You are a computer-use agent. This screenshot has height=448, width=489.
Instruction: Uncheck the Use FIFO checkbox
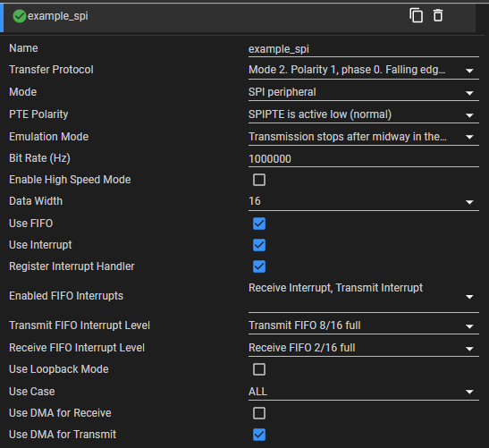[259, 224]
